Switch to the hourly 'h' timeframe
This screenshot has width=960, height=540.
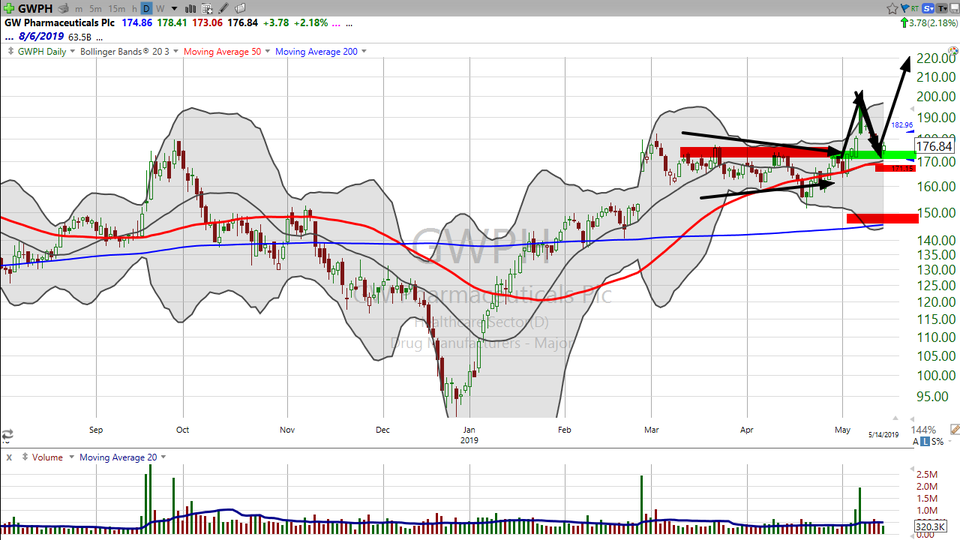click(x=134, y=9)
